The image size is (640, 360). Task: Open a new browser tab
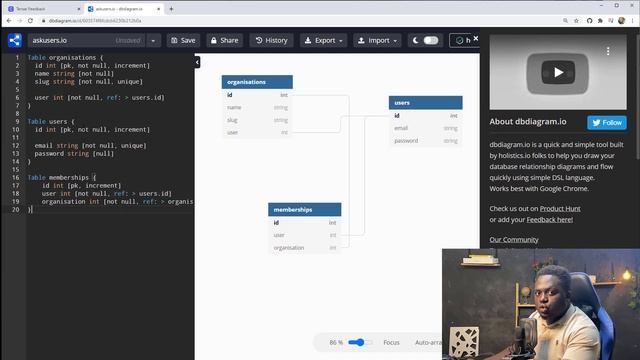[x=171, y=9]
